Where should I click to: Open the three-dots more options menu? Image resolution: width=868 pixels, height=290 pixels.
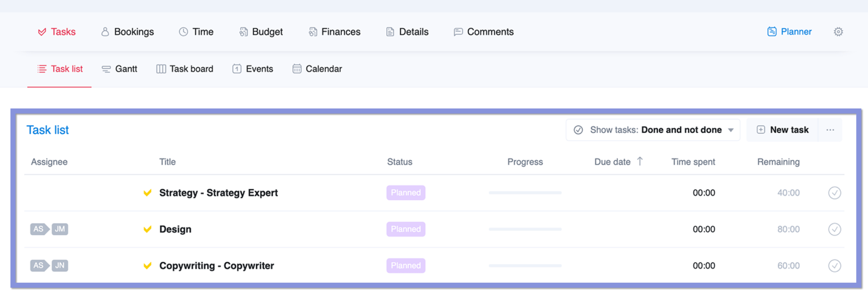[x=830, y=130]
